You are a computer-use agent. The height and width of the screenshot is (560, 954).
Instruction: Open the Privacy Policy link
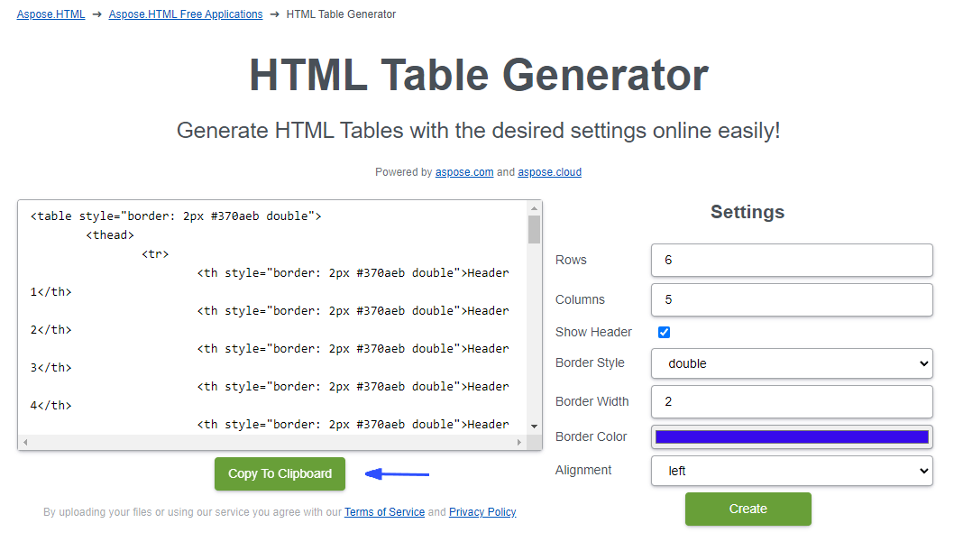482,512
